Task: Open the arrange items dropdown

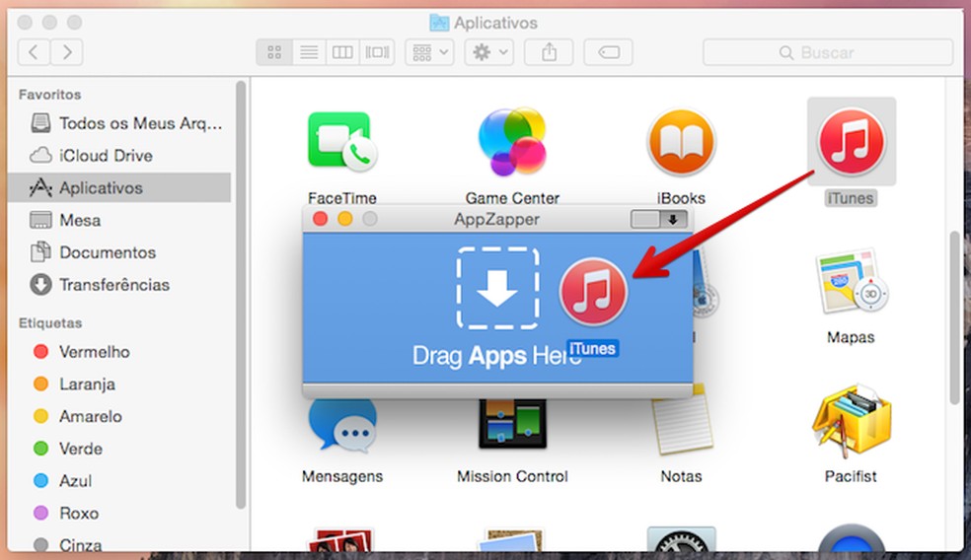Action: click(430, 52)
